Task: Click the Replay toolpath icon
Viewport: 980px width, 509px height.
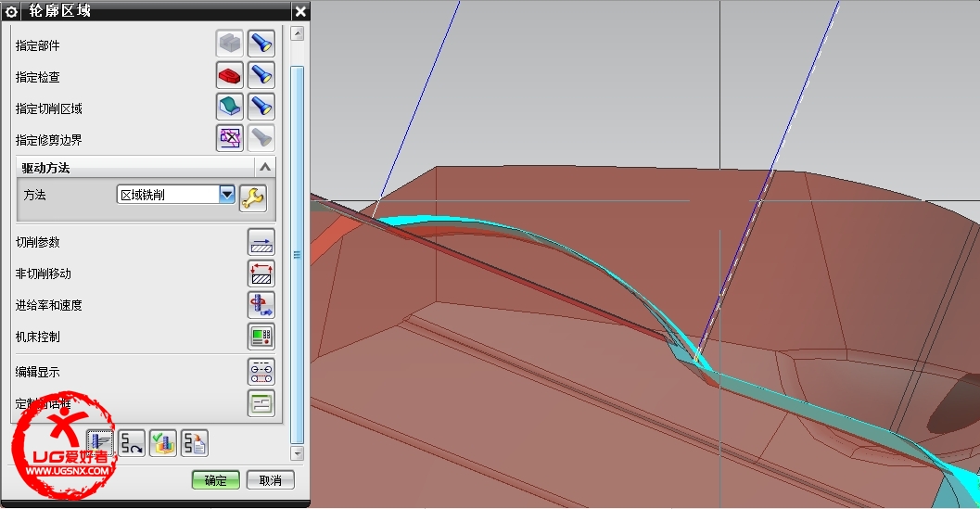Action: [x=132, y=443]
